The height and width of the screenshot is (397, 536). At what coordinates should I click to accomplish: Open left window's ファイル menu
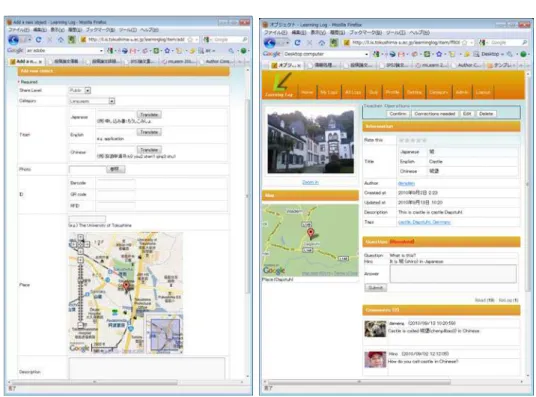18,30
